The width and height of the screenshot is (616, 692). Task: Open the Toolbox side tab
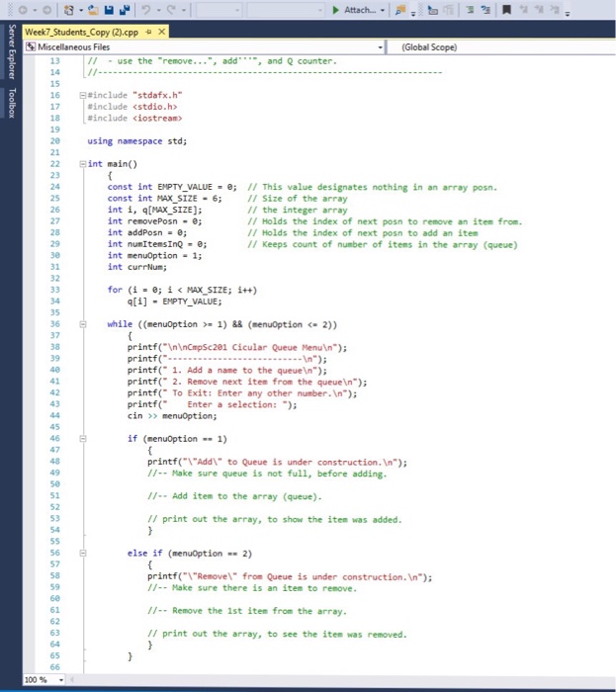coord(12,103)
